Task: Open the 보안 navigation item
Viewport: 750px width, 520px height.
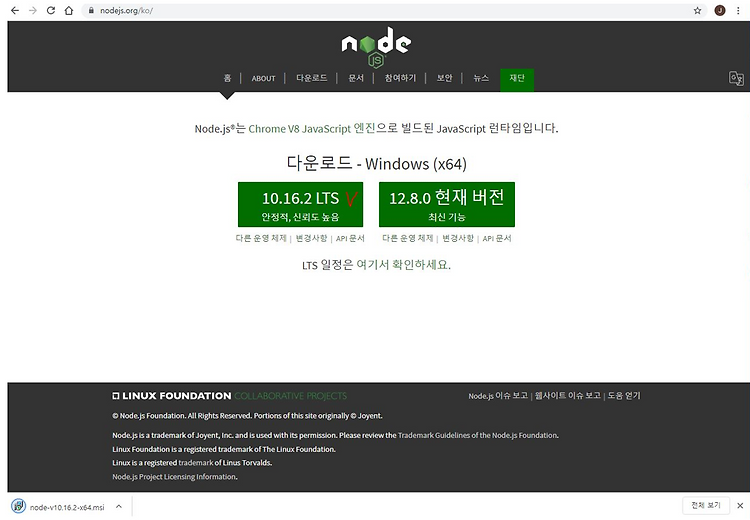Action: pyautogui.click(x=444, y=78)
